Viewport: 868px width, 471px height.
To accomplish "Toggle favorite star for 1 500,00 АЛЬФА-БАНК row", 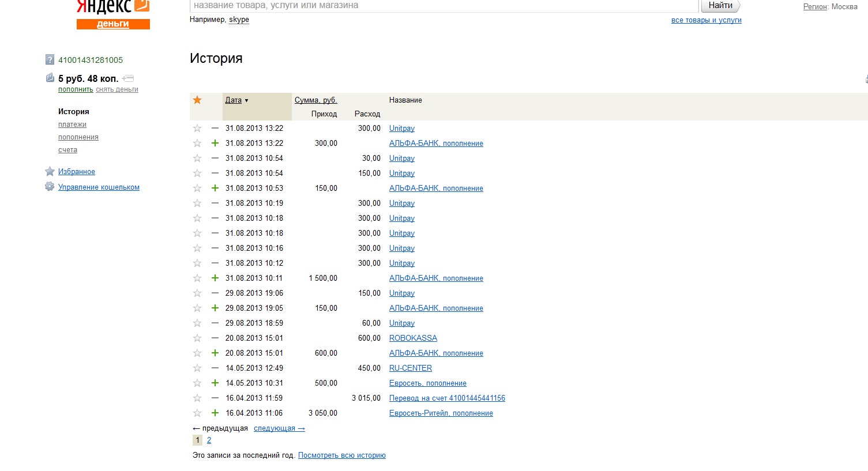I will 197,278.
